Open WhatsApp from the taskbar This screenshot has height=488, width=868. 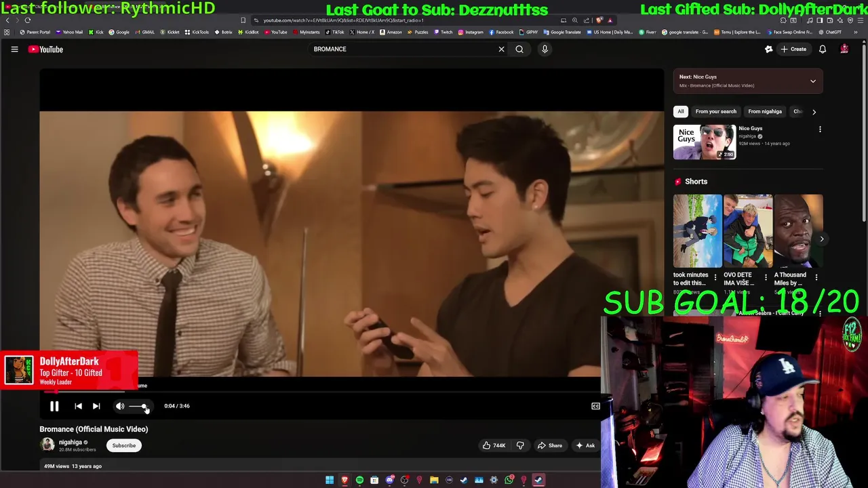click(509, 480)
